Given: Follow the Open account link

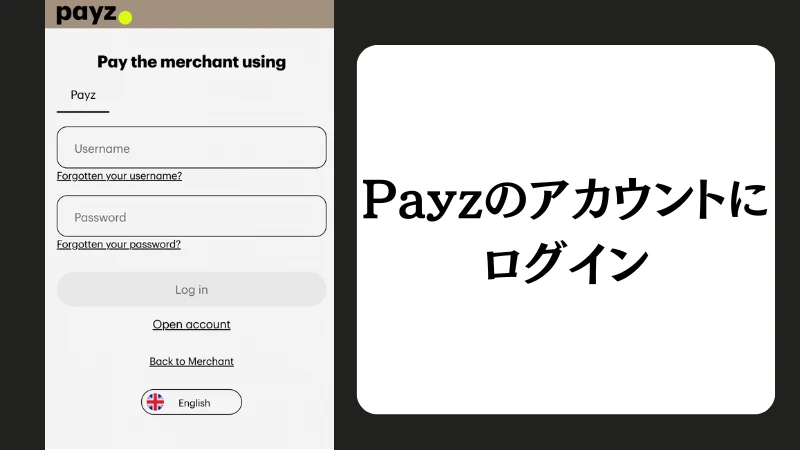Looking at the screenshot, I should [x=191, y=324].
